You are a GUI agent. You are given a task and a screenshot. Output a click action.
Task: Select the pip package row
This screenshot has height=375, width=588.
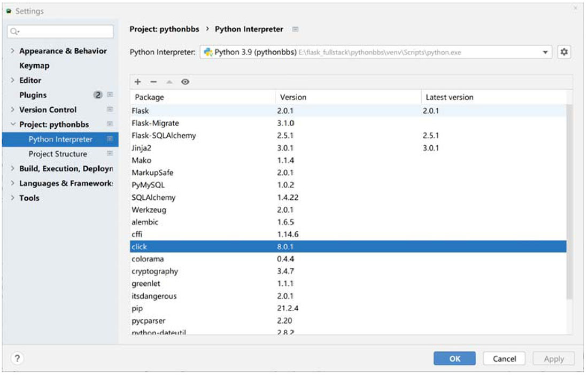click(349, 308)
